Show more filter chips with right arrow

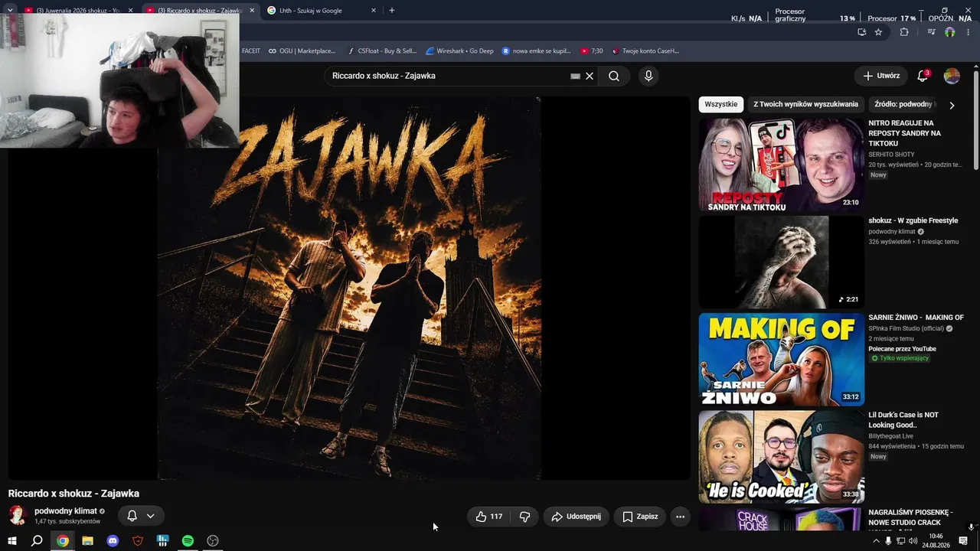[952, 105]
